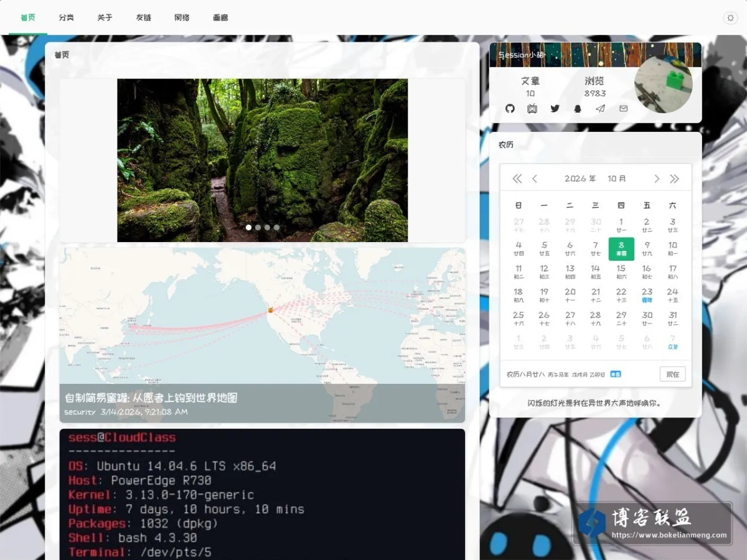Advance calendar to next year
Screen dimensions: 747x560
point(674,179)
